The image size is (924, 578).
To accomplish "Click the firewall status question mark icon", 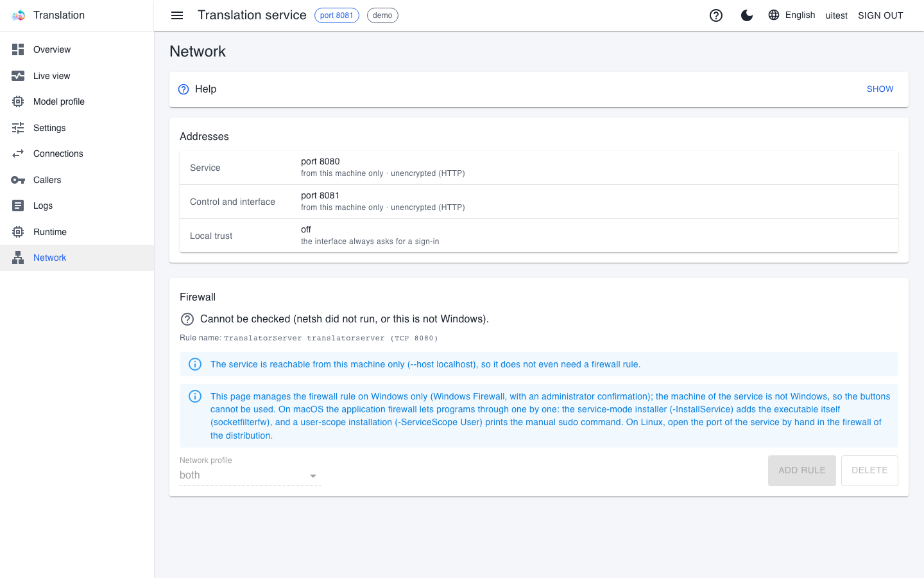I will (187, 319).
